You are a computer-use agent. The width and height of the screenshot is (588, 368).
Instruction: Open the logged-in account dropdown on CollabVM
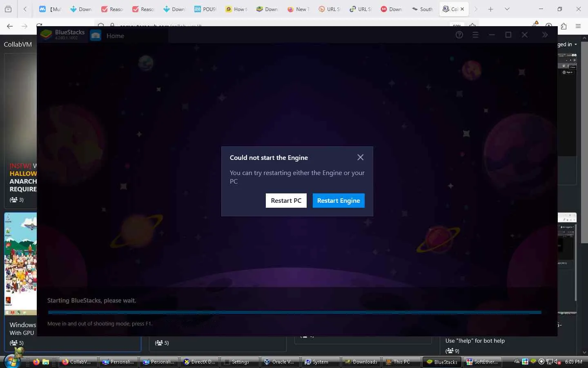coord(568,44)
